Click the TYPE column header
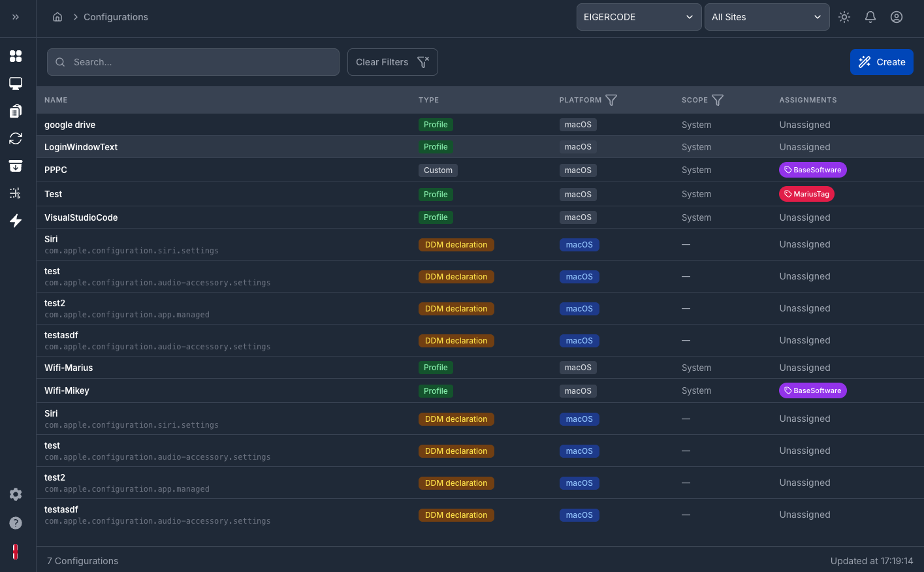Screen dimensions: 924x572 [x=428, y=100]
